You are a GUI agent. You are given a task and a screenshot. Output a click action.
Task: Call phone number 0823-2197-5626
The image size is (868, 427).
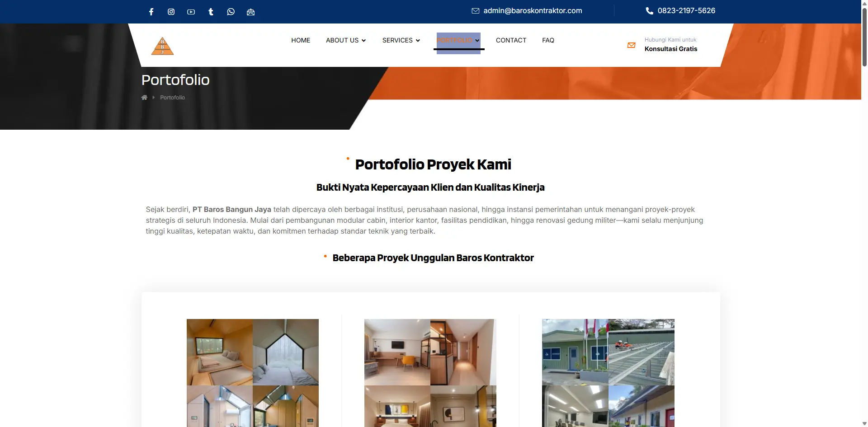pyautogui.click(x=686, y=11)
